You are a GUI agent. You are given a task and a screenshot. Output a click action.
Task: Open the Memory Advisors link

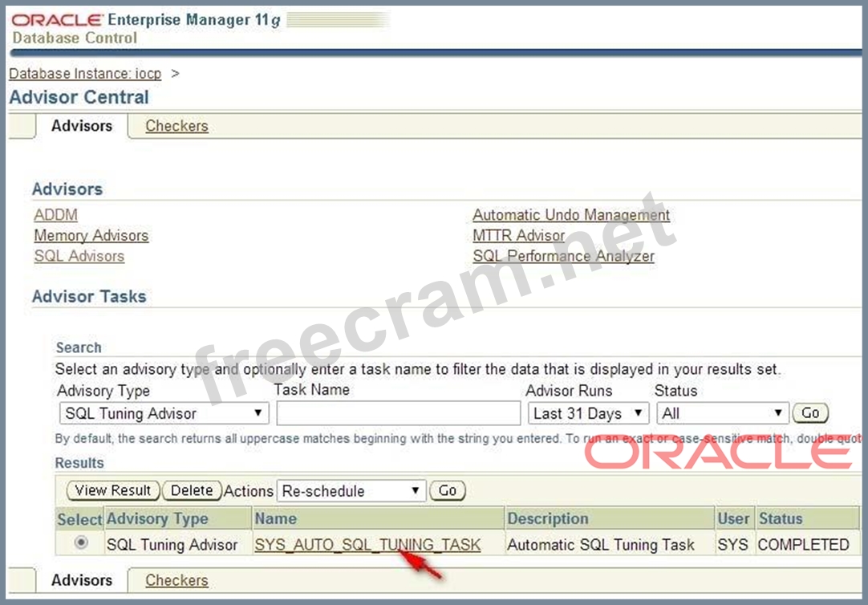click(x=91, y=235)
